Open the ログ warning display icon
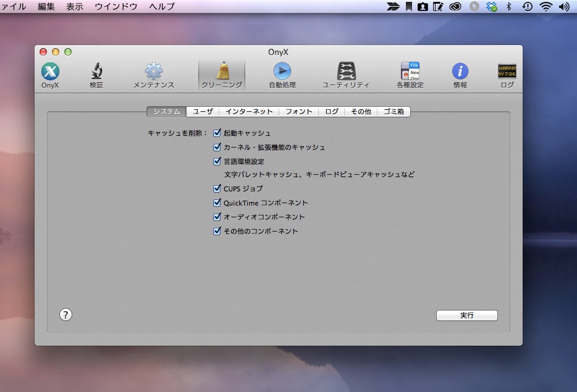This screenshot has width=577, height=392. [507, 75]
